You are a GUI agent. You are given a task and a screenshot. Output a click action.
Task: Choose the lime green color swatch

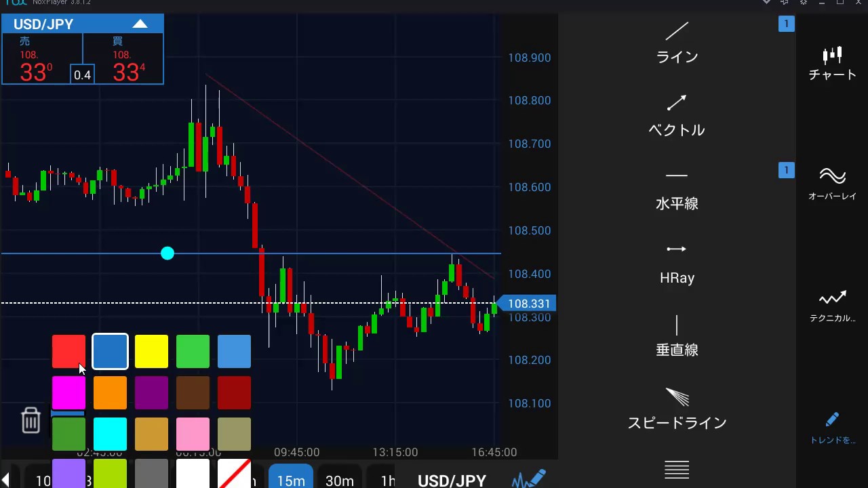pyautogui.click(x=110, y=474)
